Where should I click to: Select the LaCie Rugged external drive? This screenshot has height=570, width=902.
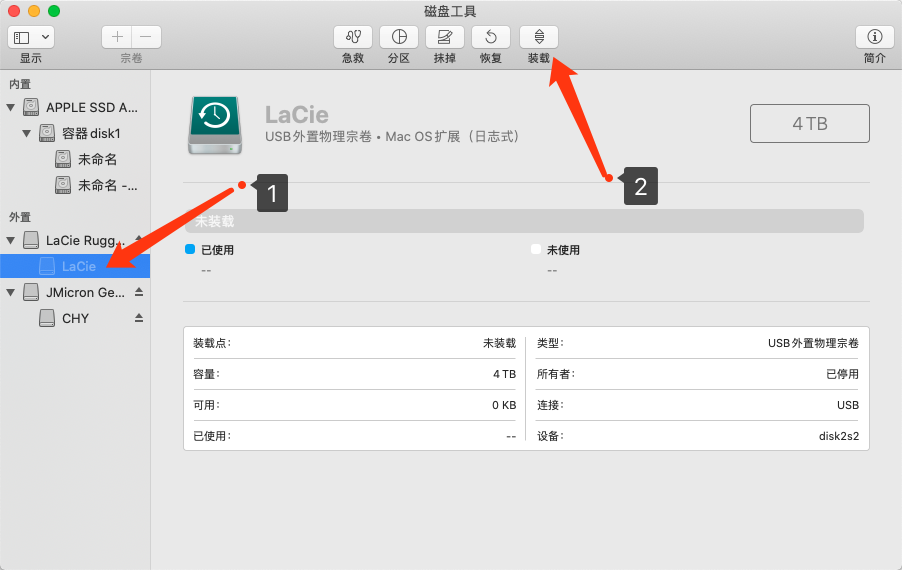click(75, 240)
